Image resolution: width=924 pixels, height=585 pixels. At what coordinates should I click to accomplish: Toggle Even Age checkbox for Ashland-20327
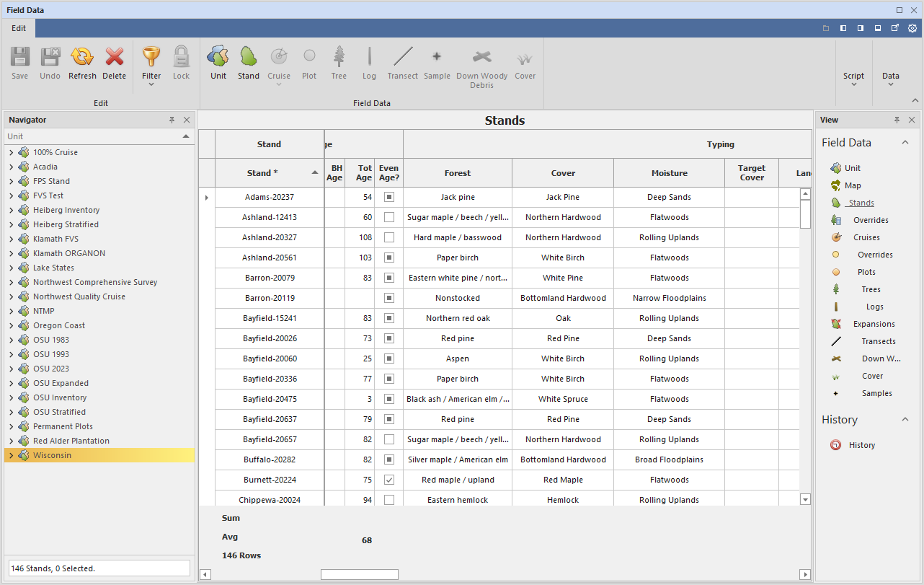[389, 237]
